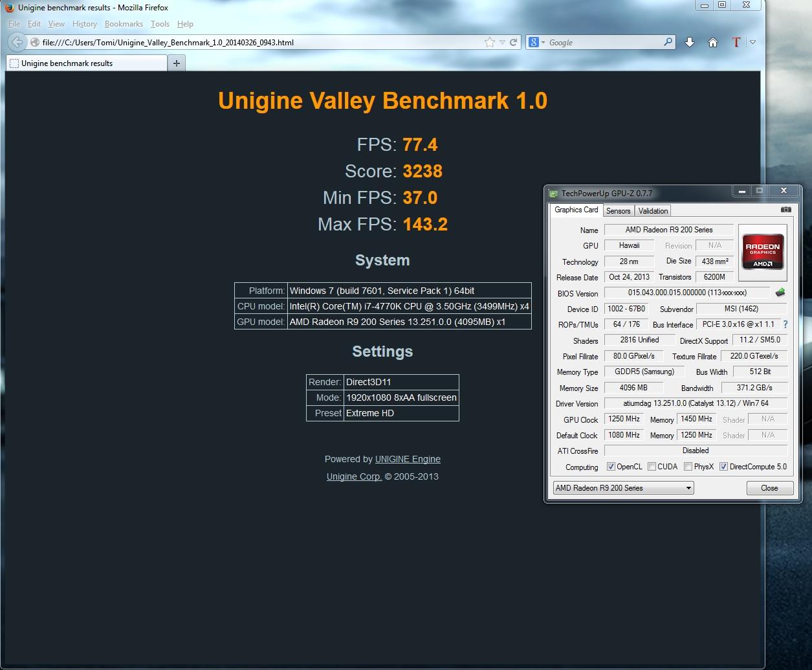Toggle the OpenCL checkbox
Screen dimensions: 812x670
pos(611,467)
